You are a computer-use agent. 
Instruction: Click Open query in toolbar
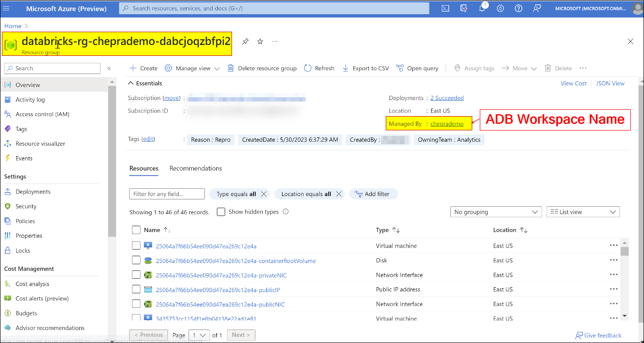(x=417, y=68)
